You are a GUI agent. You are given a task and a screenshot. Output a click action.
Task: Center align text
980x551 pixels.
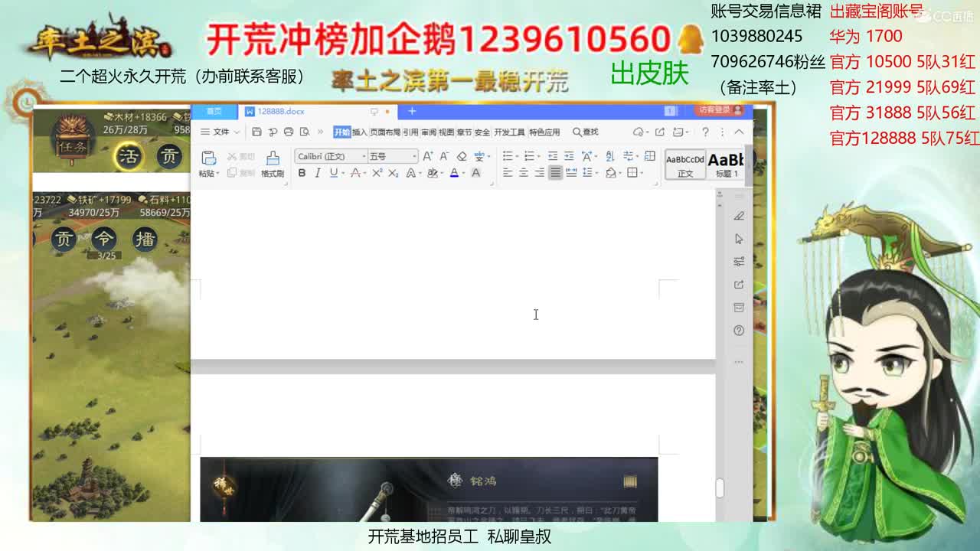pos(524,173)
